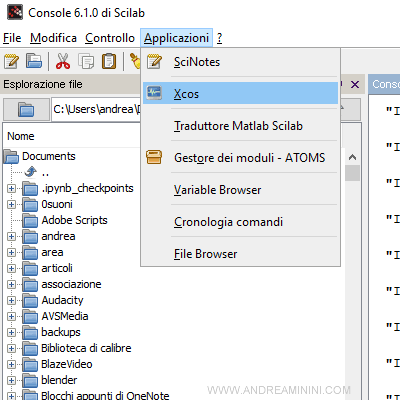Expand the BlazeVideo folder node
This screenshot has width=400, height=400.
[11, 365]
